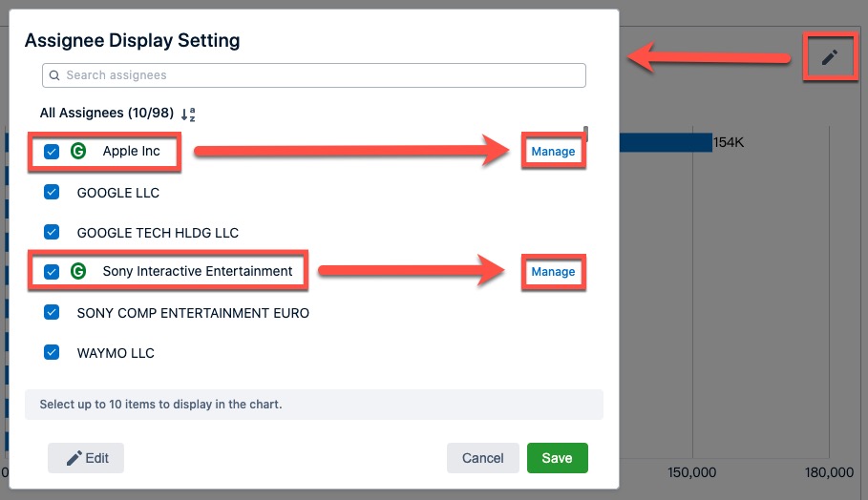This screenshot has width=868, height=500.
Task: Click into the Search assignees field
Action: tap(315, 75)
